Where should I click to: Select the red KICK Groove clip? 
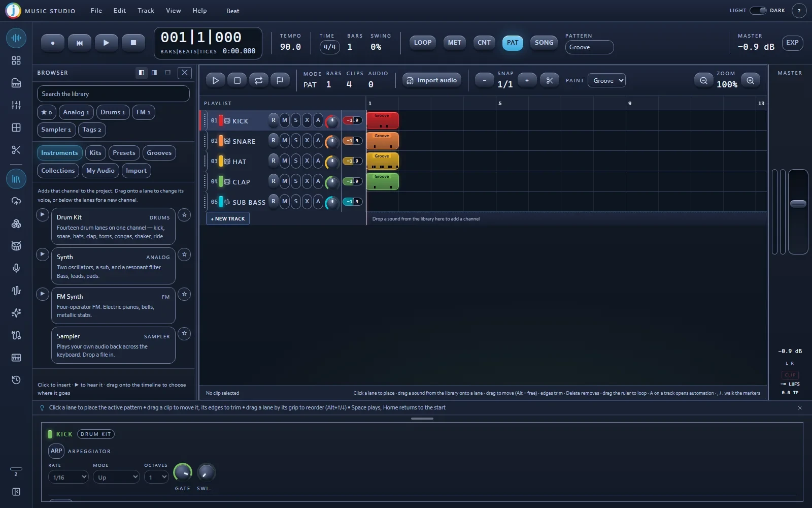(383, 120)
